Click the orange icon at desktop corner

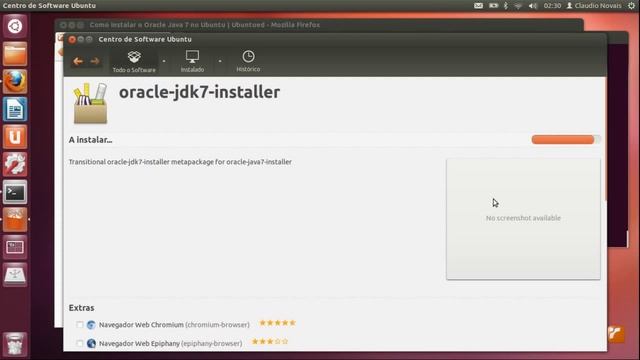click(x=616, y=334)
